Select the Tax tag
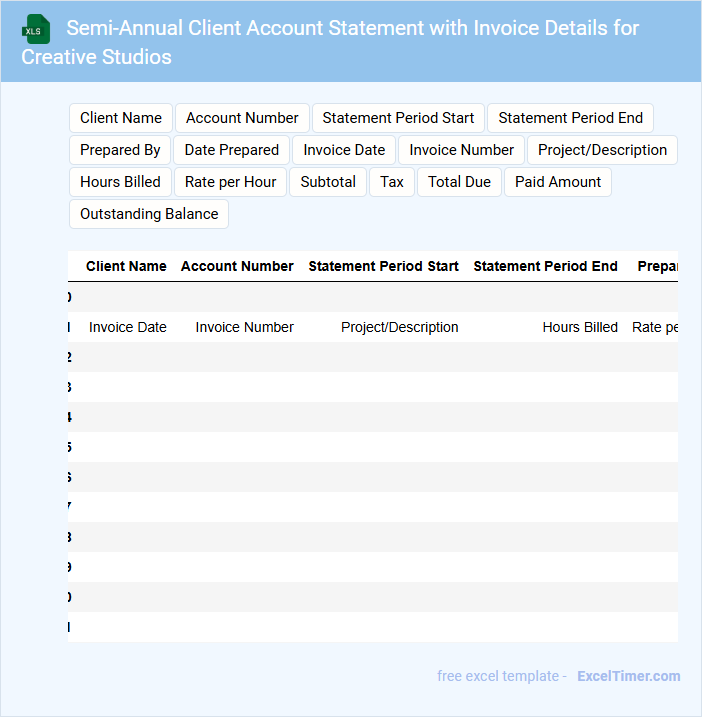Viewport: 702px width, 717px height. [x=392, y=182]
